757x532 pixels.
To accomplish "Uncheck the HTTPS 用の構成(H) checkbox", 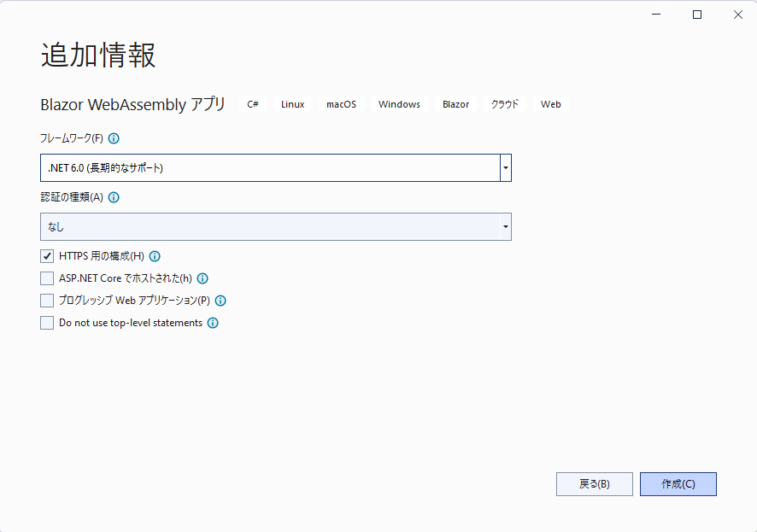I will [47, 256].
